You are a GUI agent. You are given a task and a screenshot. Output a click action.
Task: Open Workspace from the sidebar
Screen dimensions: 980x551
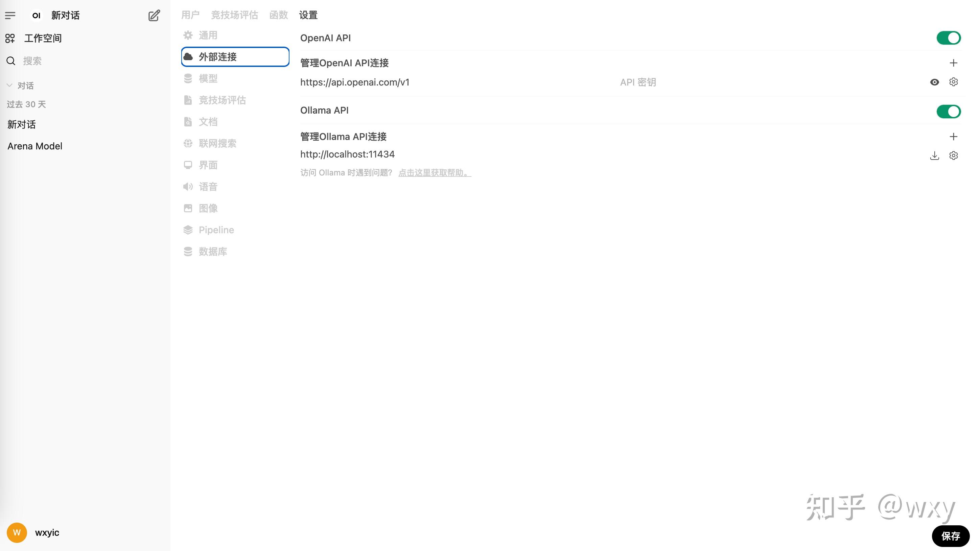coord(43,39)
